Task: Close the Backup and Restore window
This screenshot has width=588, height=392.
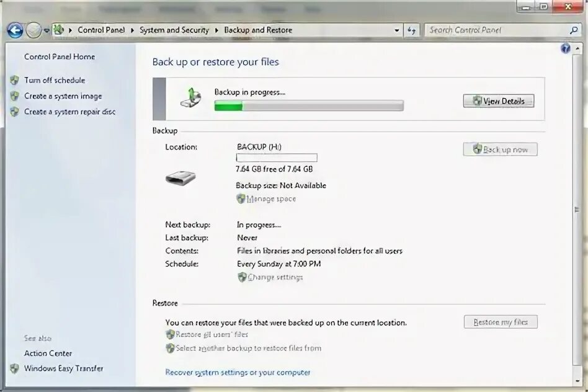Action: 569,7
